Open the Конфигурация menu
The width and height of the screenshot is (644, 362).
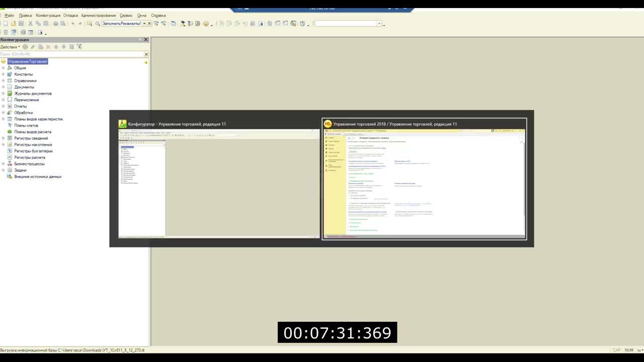point(48,16)
